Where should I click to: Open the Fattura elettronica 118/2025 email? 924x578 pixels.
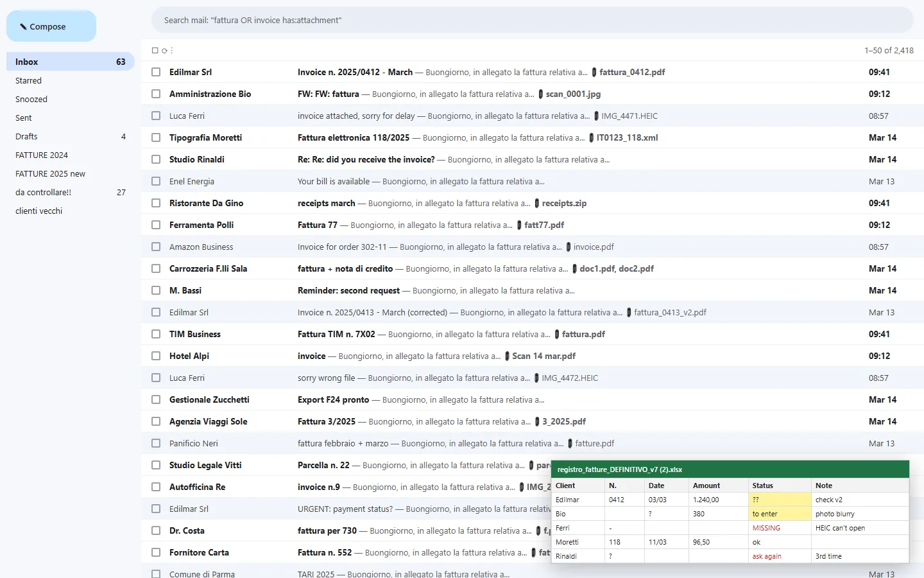pos(532,137)
